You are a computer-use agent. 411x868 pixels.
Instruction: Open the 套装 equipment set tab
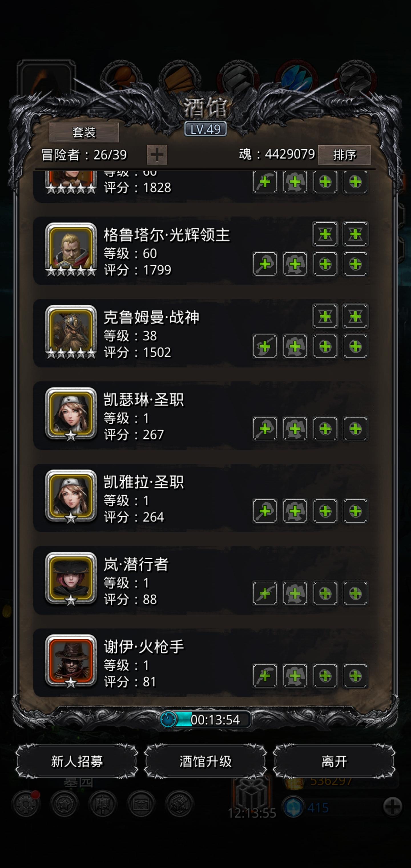(x=84, y=132)
